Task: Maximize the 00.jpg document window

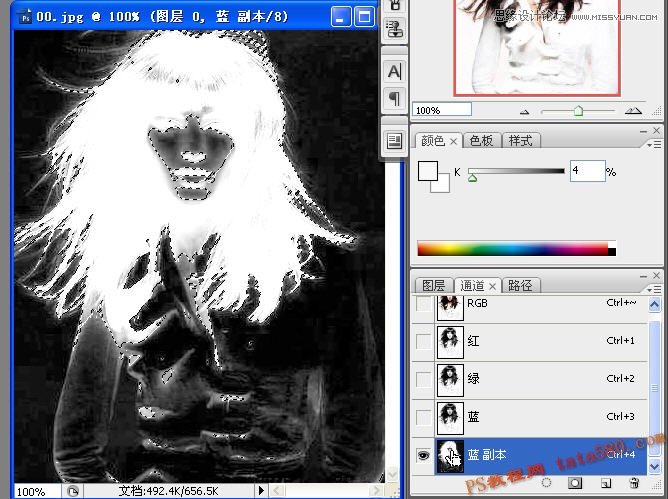Action: coord(365,17)
